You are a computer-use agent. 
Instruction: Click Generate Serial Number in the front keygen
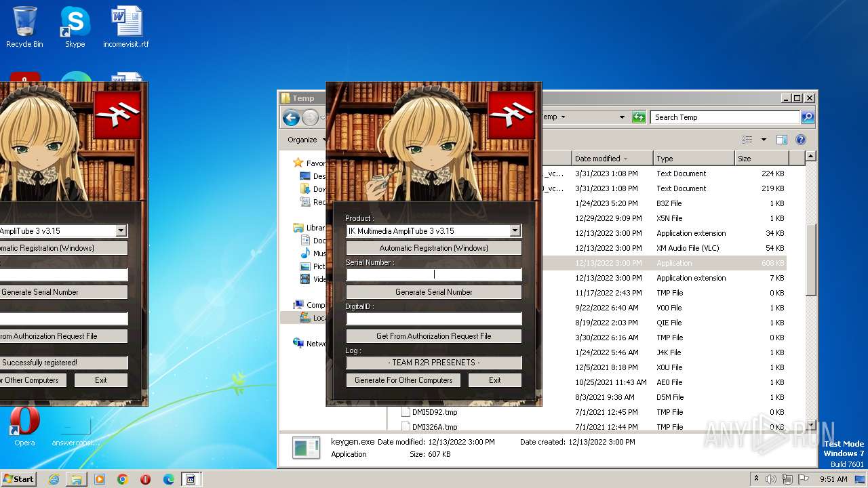[x=434, y=292]
